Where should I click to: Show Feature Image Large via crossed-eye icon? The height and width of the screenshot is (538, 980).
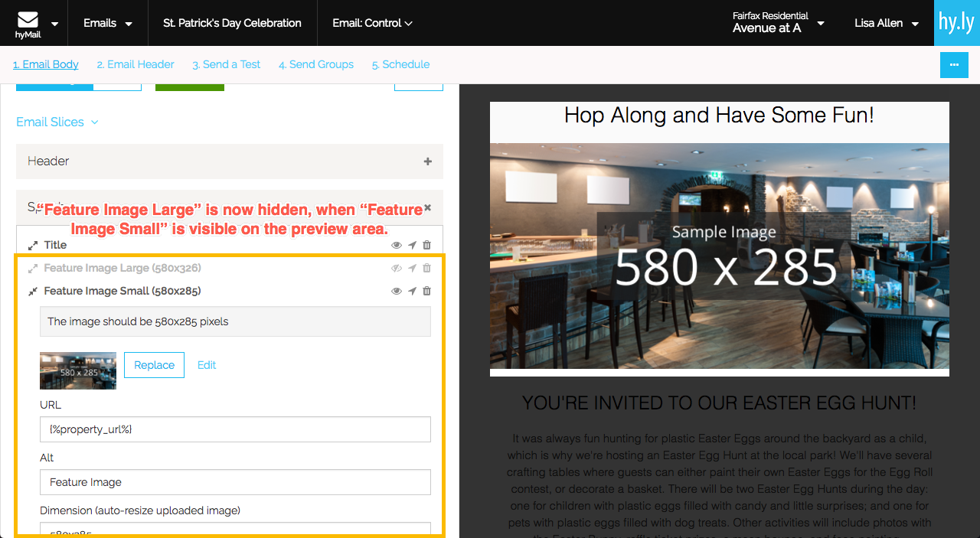pyautogui.click(x=397, y=269)
